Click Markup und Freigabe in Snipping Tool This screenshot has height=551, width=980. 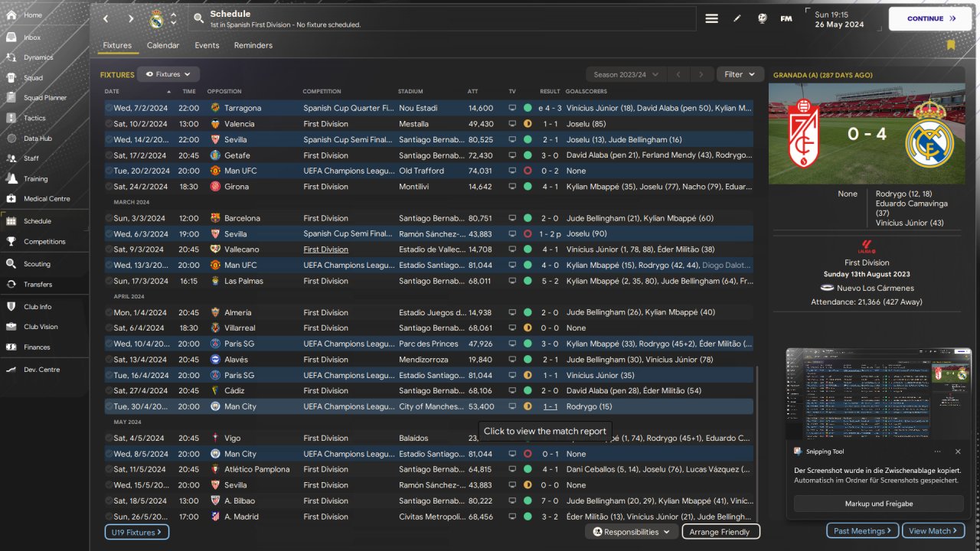click(877, 504)
